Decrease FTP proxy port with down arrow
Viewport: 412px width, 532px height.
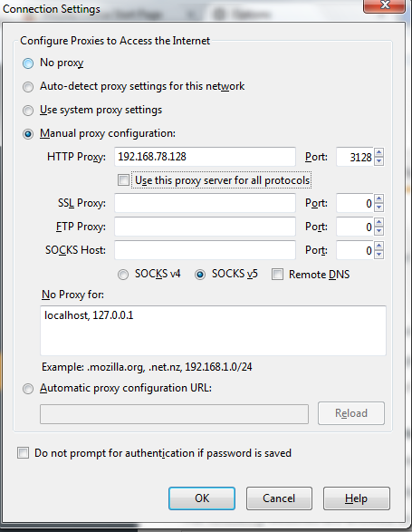(379, 231)
